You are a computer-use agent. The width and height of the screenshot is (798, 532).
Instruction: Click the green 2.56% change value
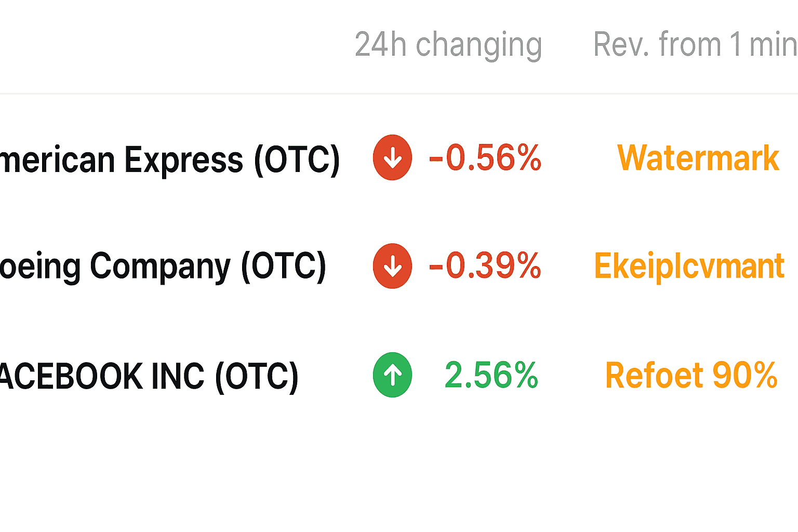(x=491, y=375)
